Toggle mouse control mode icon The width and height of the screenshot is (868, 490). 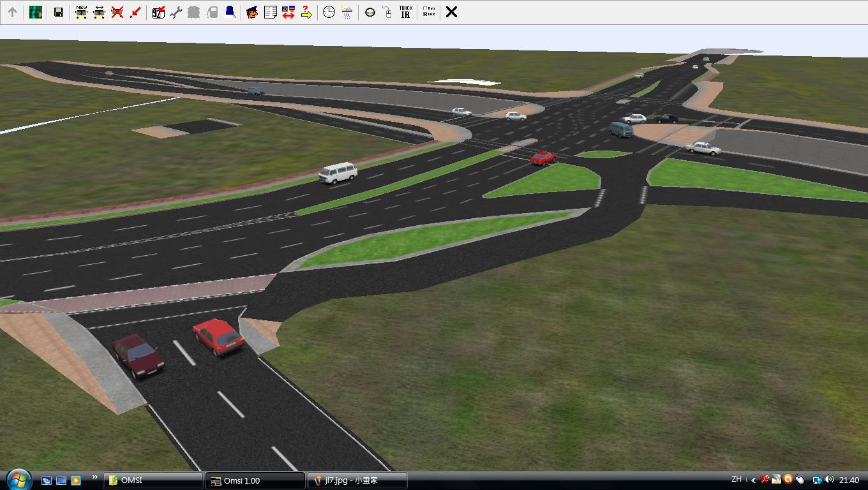387,12
